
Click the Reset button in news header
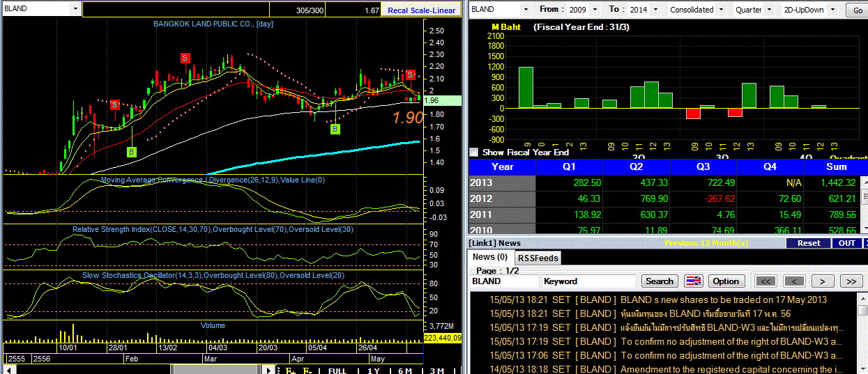(x=809, y=243)
